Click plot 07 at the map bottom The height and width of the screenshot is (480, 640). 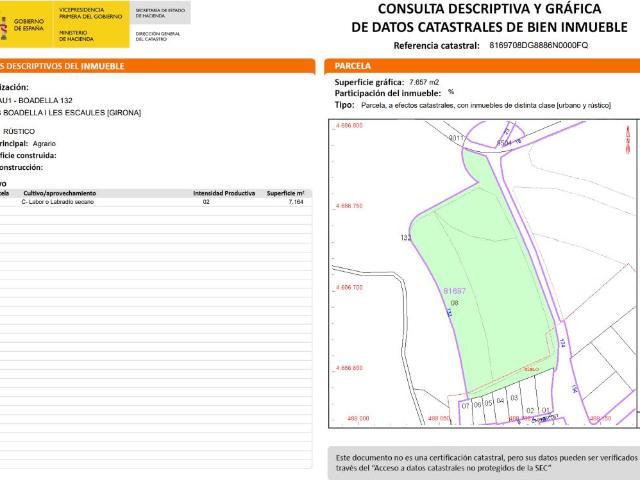click(x=465, y=406)
